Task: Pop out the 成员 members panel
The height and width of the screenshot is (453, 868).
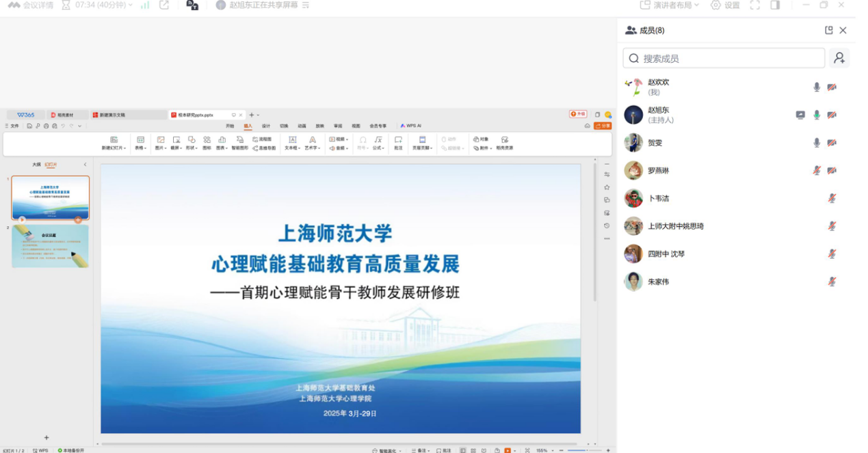Action: tap(828, 30)
